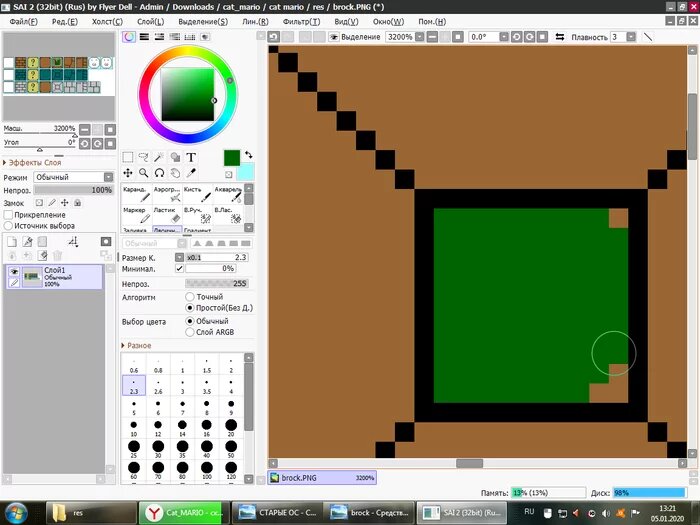This screenshot has width=700, height=525.
Task: Select the Eyedropper tool
Action: (x=191, y=173)
